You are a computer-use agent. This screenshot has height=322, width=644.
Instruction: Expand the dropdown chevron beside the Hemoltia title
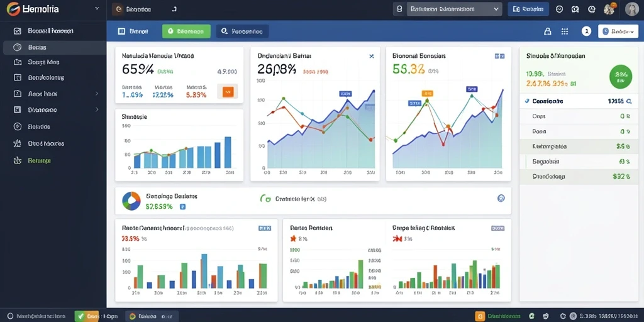coord(97,8)
